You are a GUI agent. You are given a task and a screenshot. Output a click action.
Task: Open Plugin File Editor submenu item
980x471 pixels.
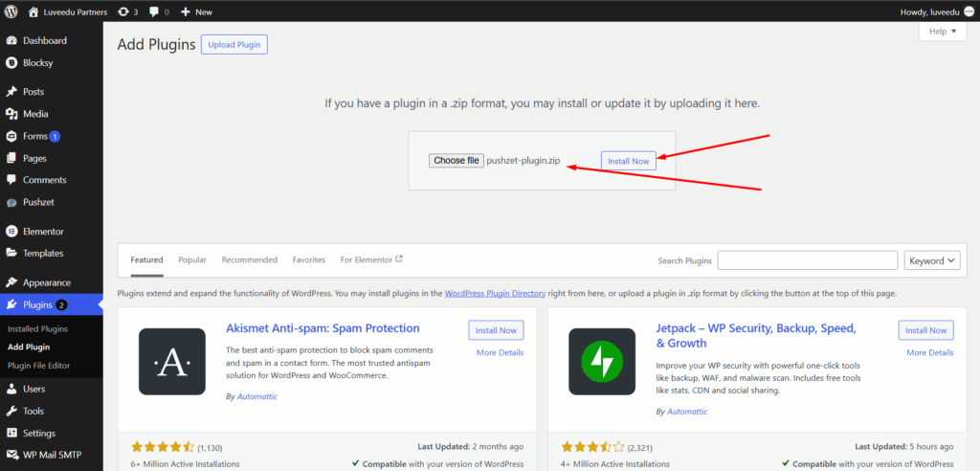tap(38, 366)
